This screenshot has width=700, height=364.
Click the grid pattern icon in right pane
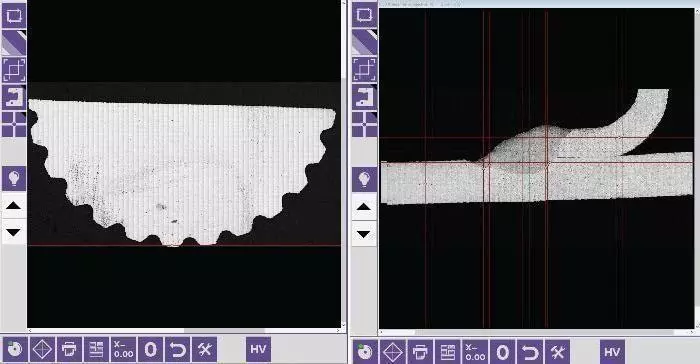pyautogui.click(x=364, y=124)
